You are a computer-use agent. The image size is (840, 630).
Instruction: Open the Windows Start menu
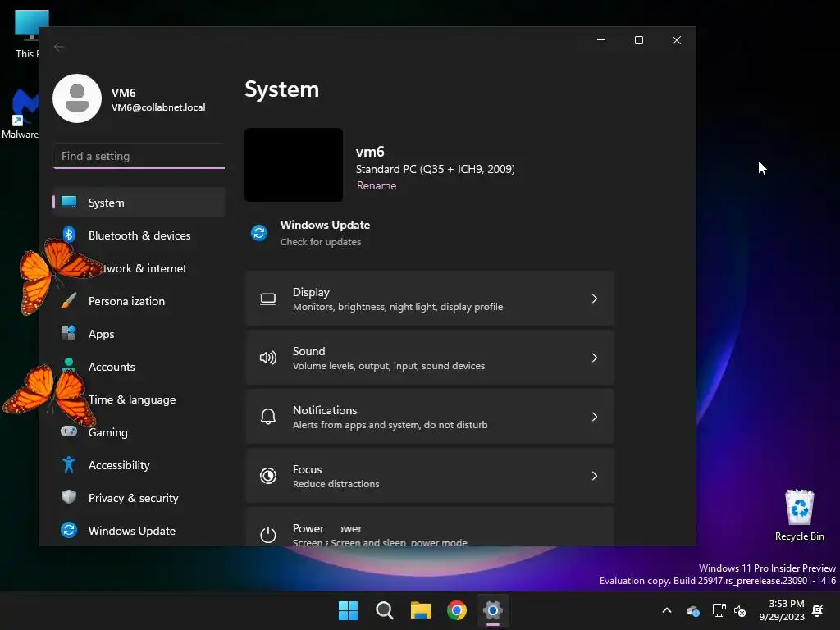click(x=348, y=610)
